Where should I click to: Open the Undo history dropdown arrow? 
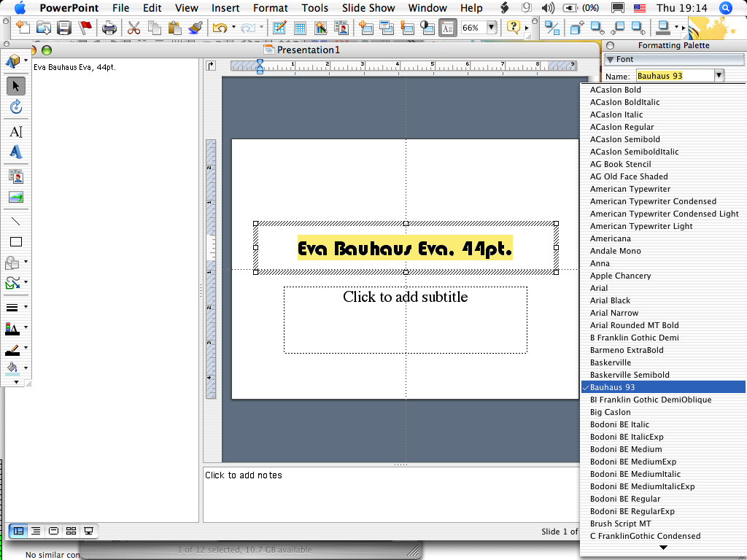click(233, 28)
